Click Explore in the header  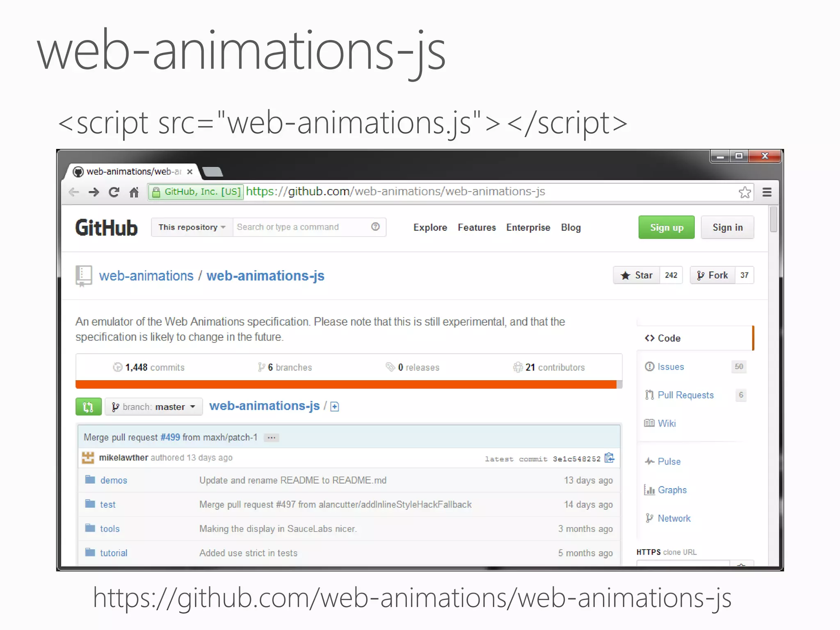[430, 228]
